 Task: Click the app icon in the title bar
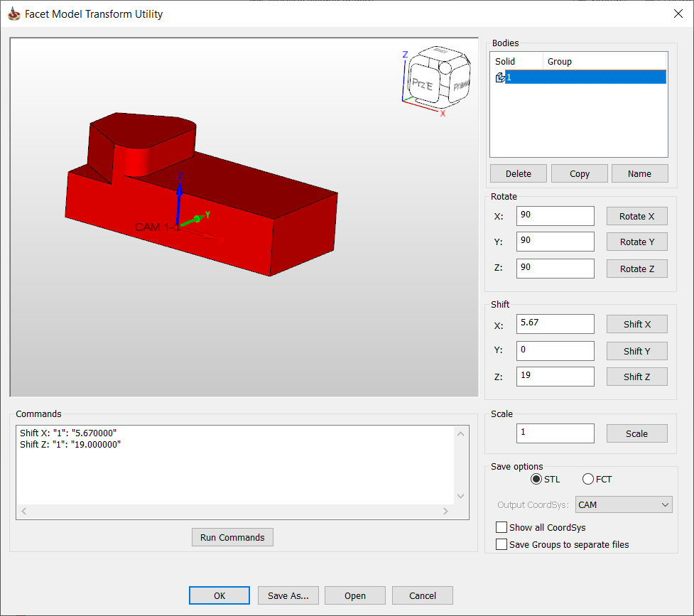tap(13, 13)
